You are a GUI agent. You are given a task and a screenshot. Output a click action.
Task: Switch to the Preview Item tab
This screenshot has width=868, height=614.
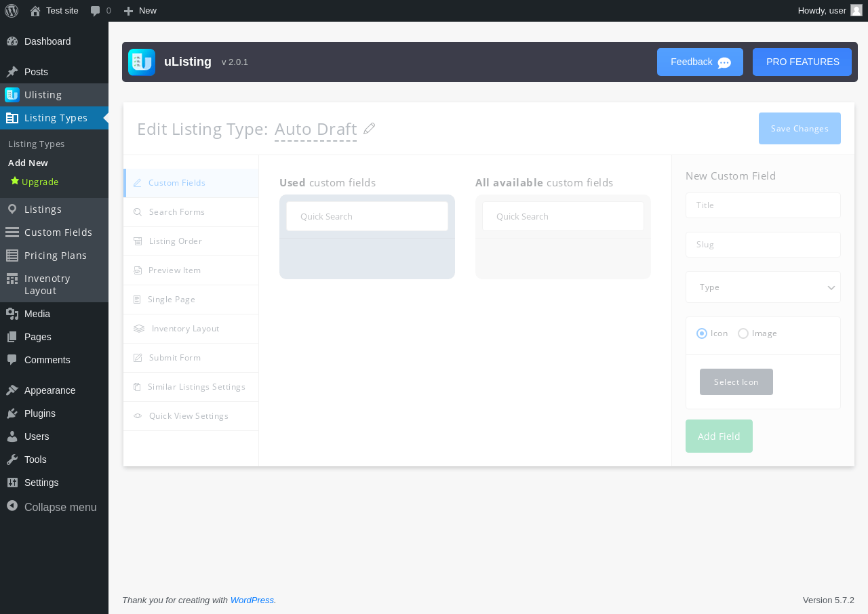[x=191, y=270]
